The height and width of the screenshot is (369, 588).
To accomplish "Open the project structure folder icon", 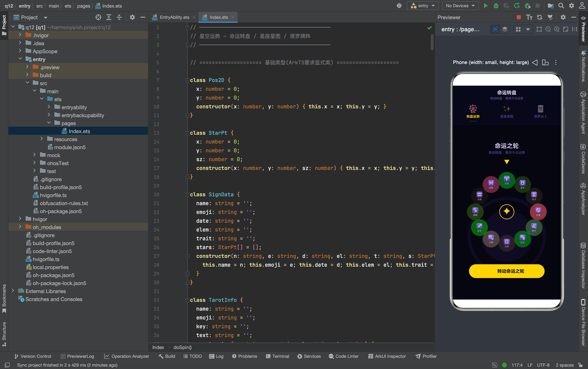I will [x=550, y=6].
